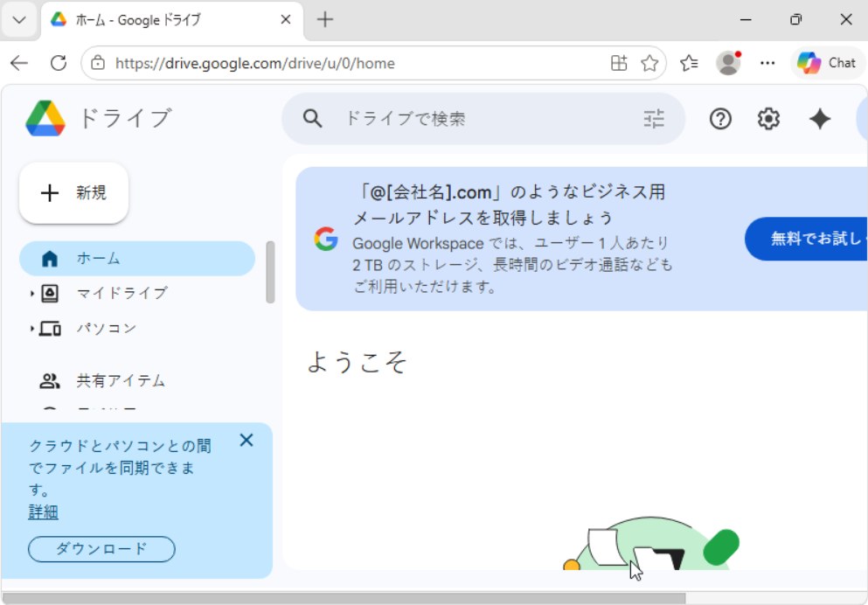
Task: Open the browser profile avatar
Action: click(x=728, y=63)
